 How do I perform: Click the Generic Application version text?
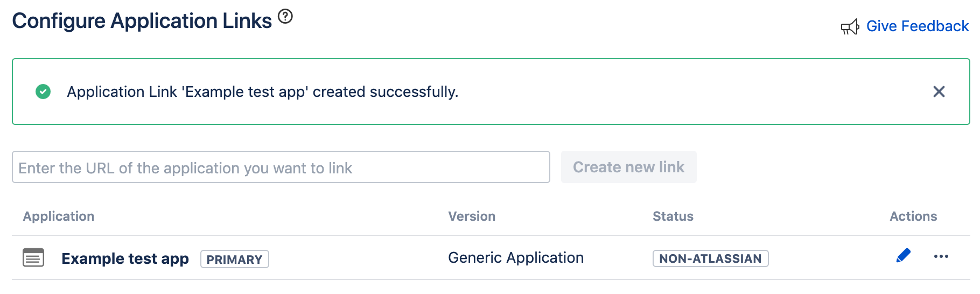515,257
